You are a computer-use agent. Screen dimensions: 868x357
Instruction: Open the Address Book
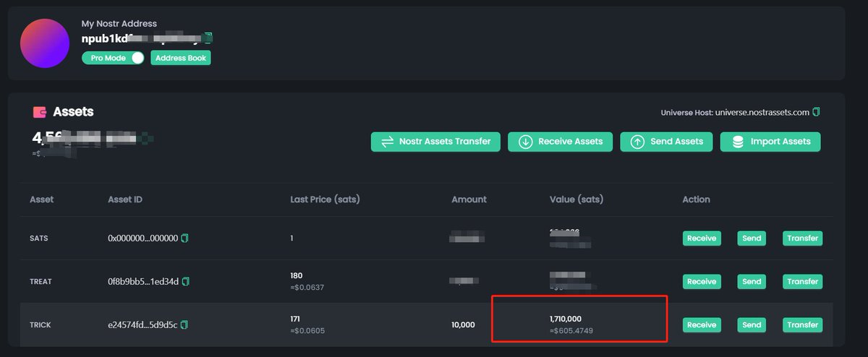[x=180, y=58]
